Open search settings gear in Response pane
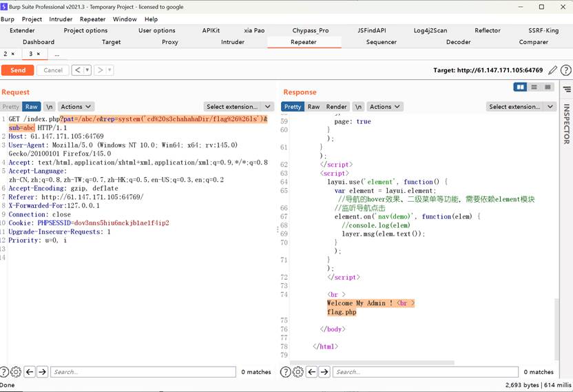 pyautogui.click(x=298, y=372)
